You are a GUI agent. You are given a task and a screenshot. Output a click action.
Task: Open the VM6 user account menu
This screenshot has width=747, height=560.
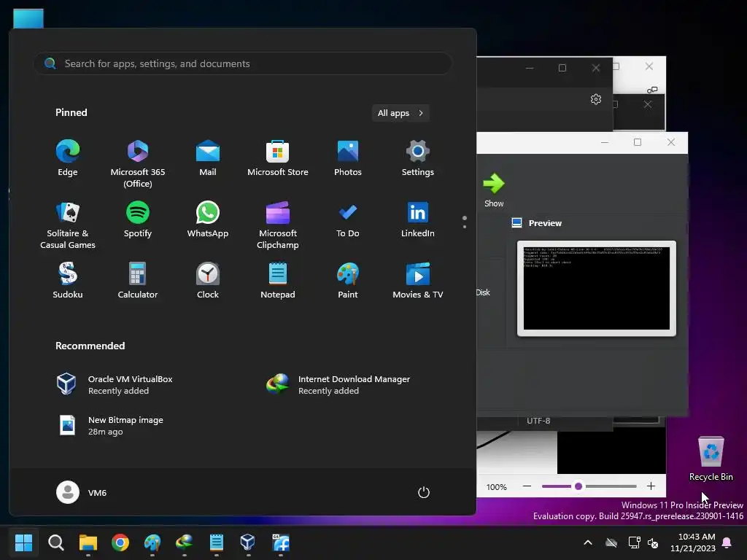pos(82,492)
